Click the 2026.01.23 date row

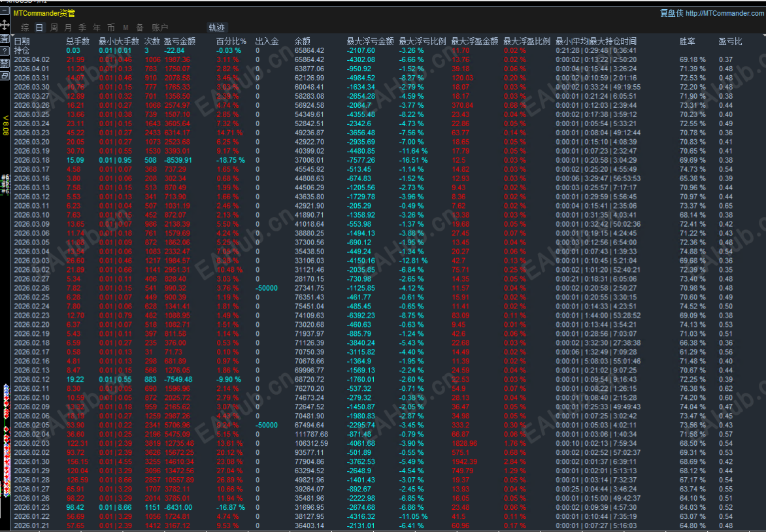tap(32, 508)
